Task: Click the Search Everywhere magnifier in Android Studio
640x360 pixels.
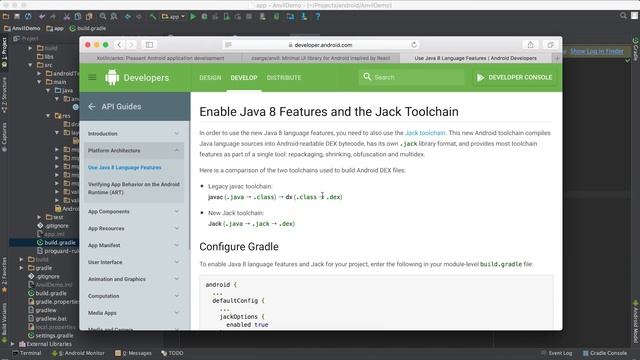Action: click(x=623, y=16)
